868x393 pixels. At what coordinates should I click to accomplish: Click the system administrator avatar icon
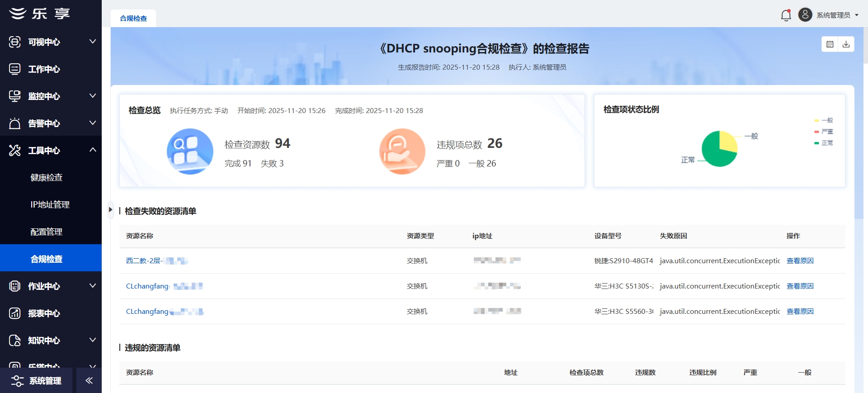805,15
